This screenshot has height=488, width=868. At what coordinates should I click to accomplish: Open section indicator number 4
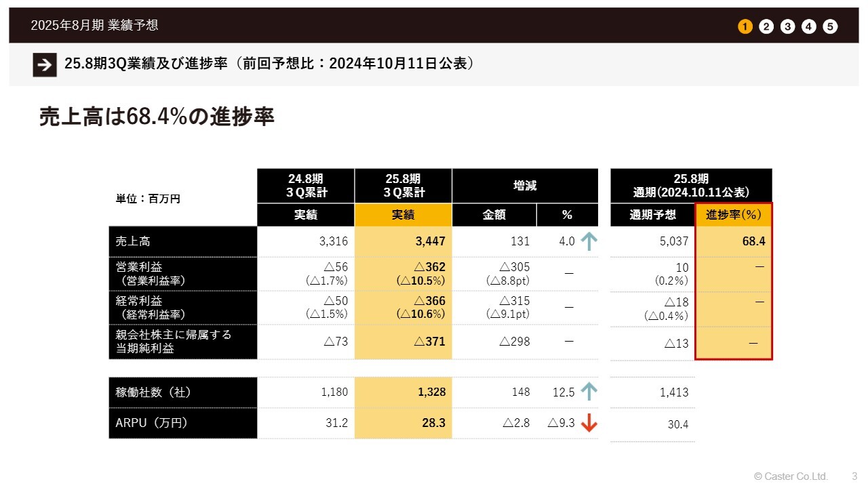(x=809, y=26)
